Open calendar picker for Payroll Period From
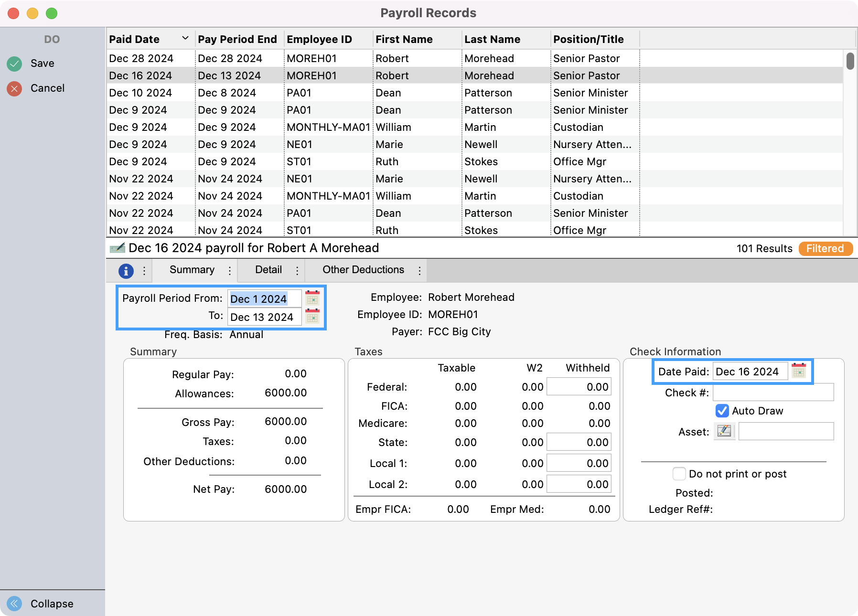 pos(312,298)
